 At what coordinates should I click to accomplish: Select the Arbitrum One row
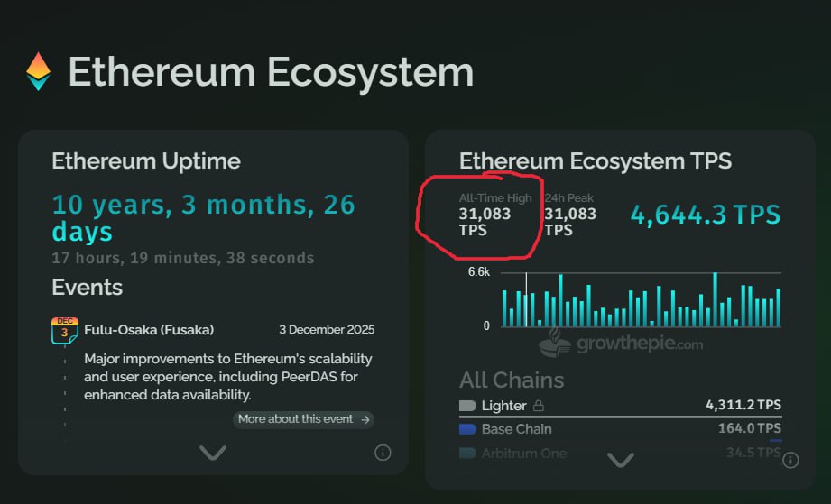pyautogui.click(x=620, y=453)
